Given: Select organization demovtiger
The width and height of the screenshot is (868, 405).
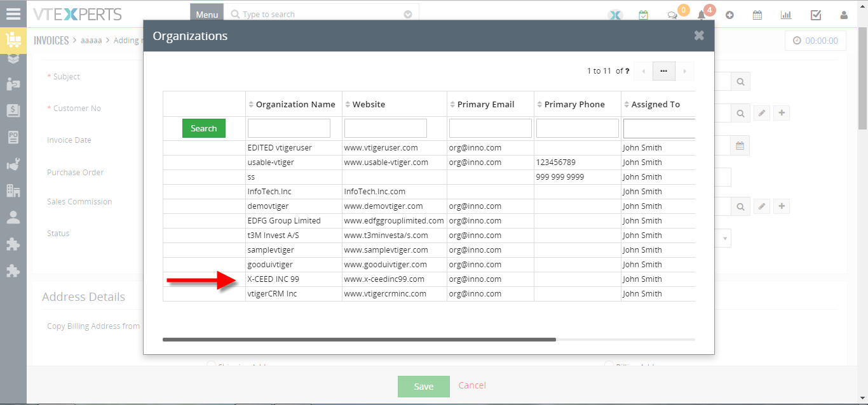Looking at the screenshot, I should pos(269,206).
